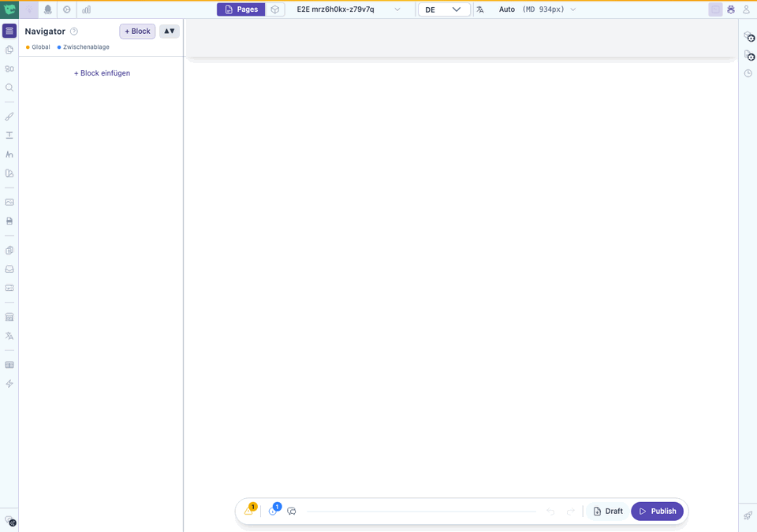Click Zwischenablage legend label
This screenshot has height=532, width=757.
point(86,47)
